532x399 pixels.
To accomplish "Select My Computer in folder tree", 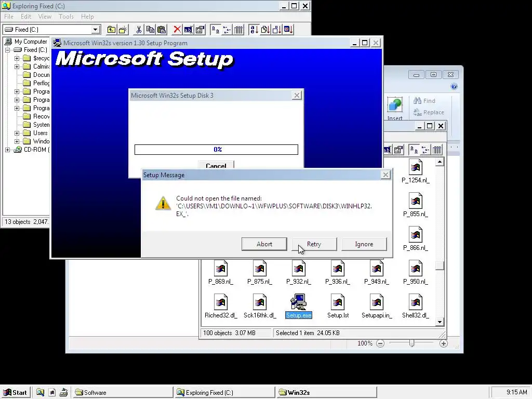I will click(31, 42).
